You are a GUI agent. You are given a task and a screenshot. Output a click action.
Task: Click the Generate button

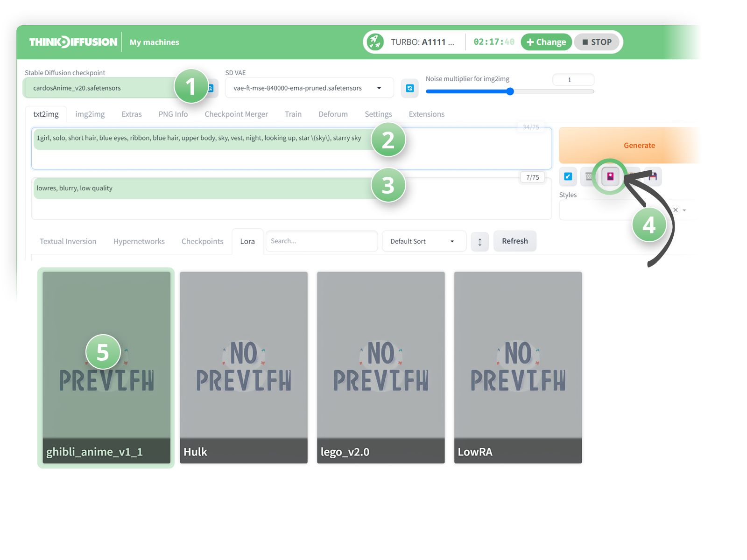pos(639,145)
